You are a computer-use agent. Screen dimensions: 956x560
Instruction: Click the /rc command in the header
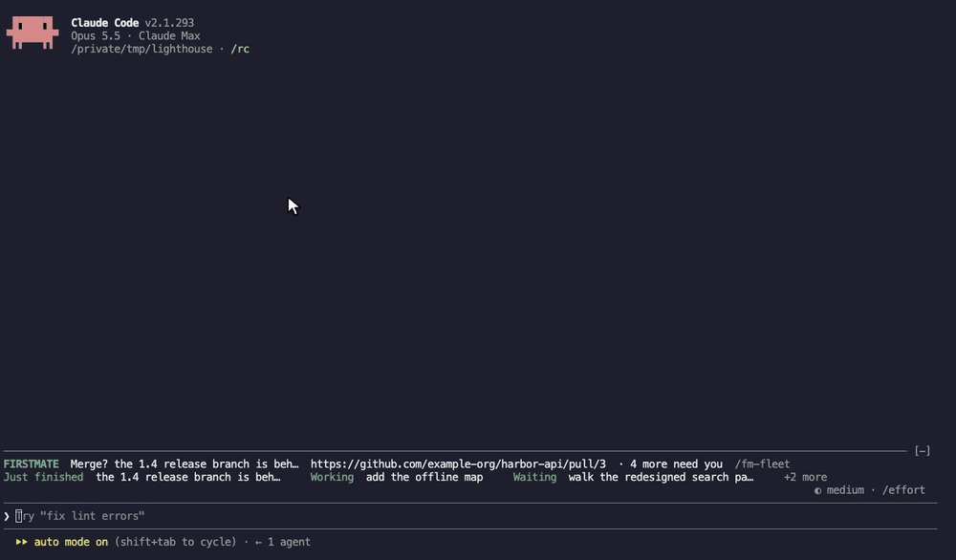[x=240, y=49]
